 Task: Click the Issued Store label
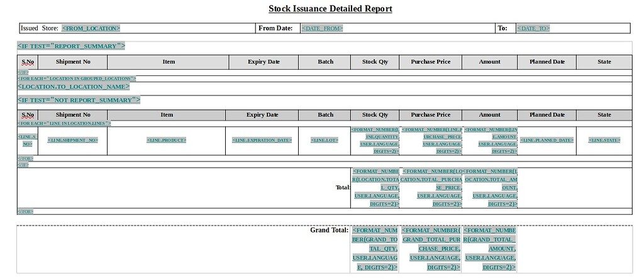point(40,28)
